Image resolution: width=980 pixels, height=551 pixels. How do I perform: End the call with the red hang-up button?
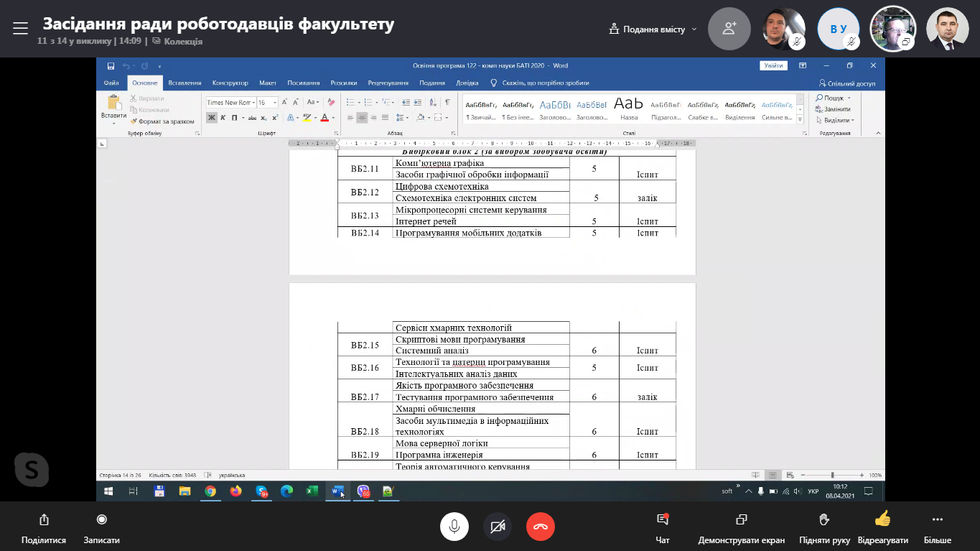[541, 527]
